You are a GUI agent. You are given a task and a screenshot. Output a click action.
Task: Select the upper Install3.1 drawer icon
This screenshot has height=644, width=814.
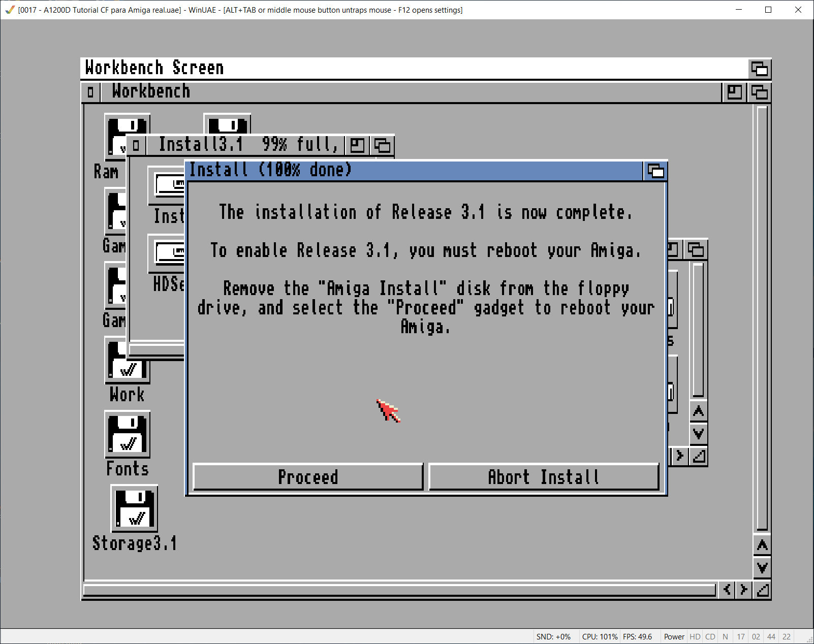pyautogui.click(x=167, y=185)
